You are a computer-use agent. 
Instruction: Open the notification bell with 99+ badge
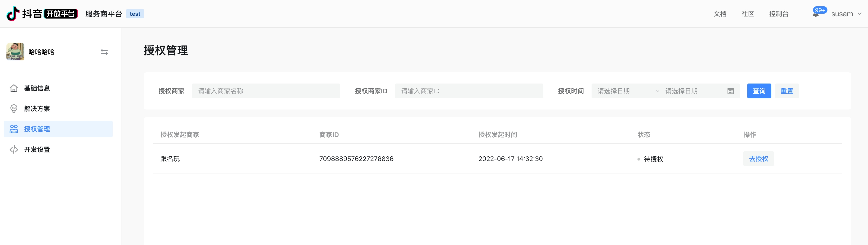[815, 14]
